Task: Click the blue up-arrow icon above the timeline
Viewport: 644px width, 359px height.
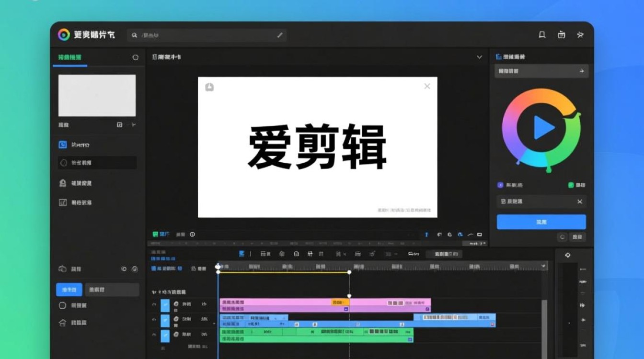Action: tap(426, 235)
